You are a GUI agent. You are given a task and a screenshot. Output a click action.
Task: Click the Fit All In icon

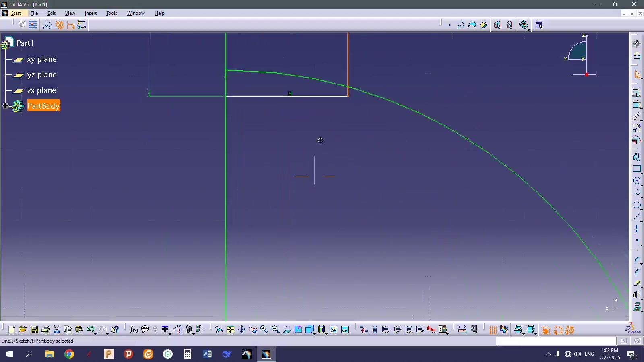[230, 330]
